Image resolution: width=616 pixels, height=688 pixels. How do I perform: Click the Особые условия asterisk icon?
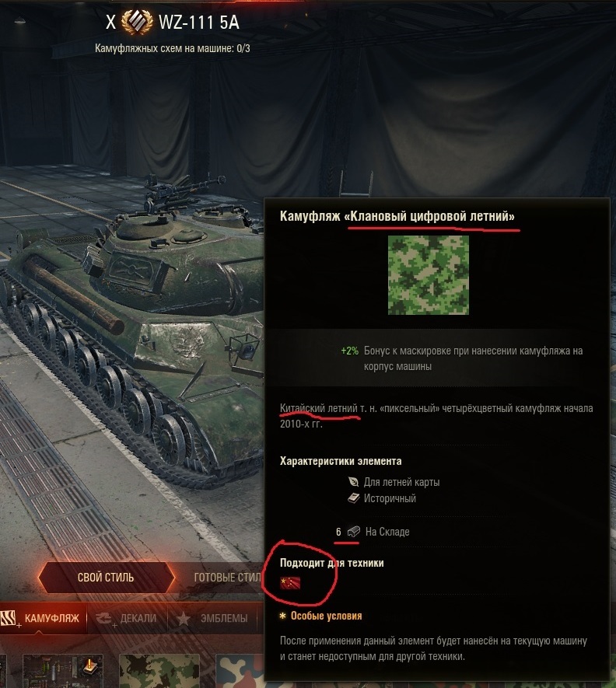(x=283, y=616)
